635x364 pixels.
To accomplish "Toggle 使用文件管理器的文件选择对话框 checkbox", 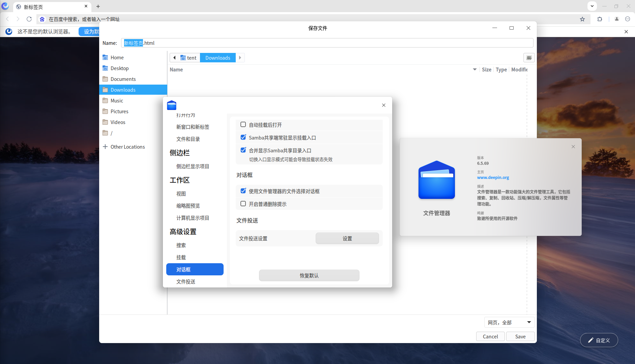I will coord(243,191).
